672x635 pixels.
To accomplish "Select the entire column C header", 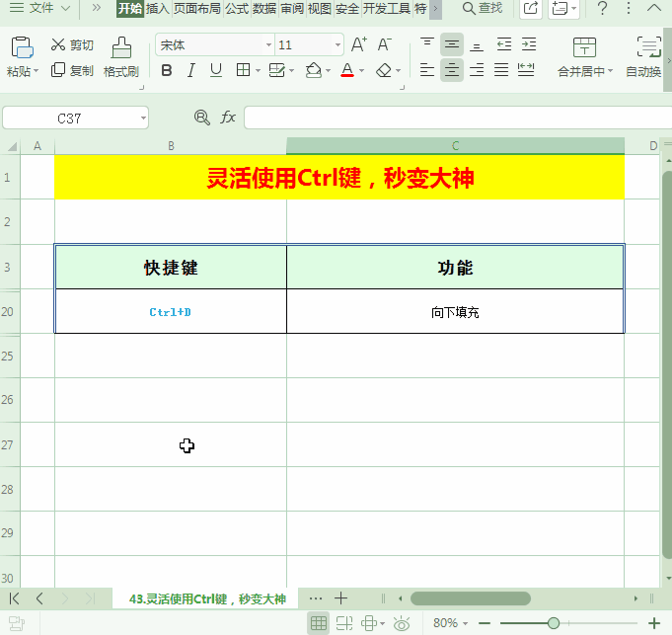I will point(455,146).
